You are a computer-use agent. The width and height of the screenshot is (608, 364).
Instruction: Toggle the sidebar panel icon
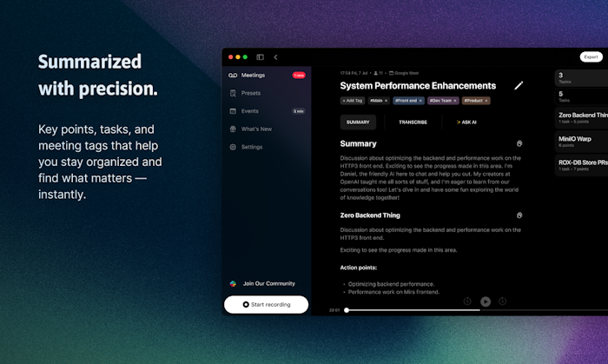[261, 57]
